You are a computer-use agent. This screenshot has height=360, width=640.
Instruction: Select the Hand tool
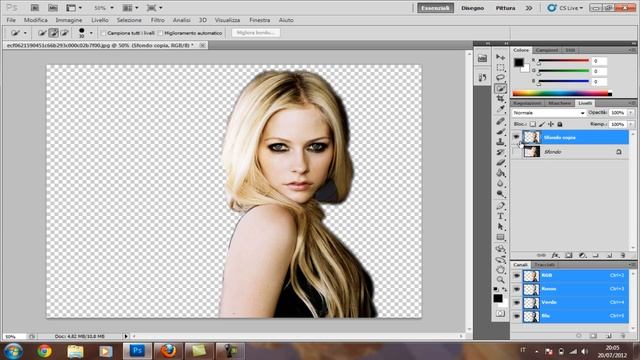500,269
